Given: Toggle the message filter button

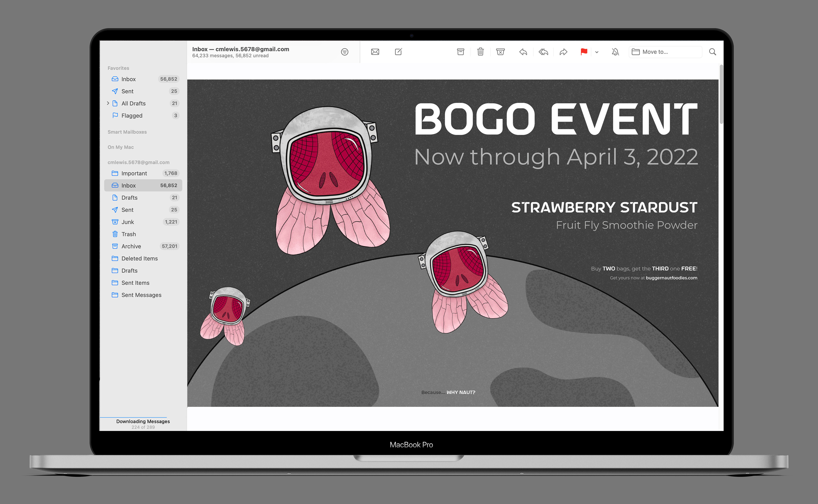Looking at the screenshot, I should [344, 52].
